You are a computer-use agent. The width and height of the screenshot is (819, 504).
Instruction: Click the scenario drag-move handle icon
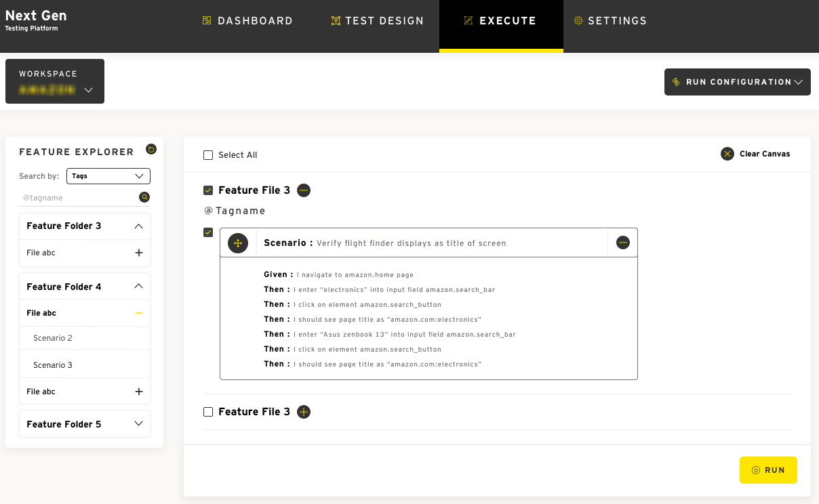coord(238,243)
